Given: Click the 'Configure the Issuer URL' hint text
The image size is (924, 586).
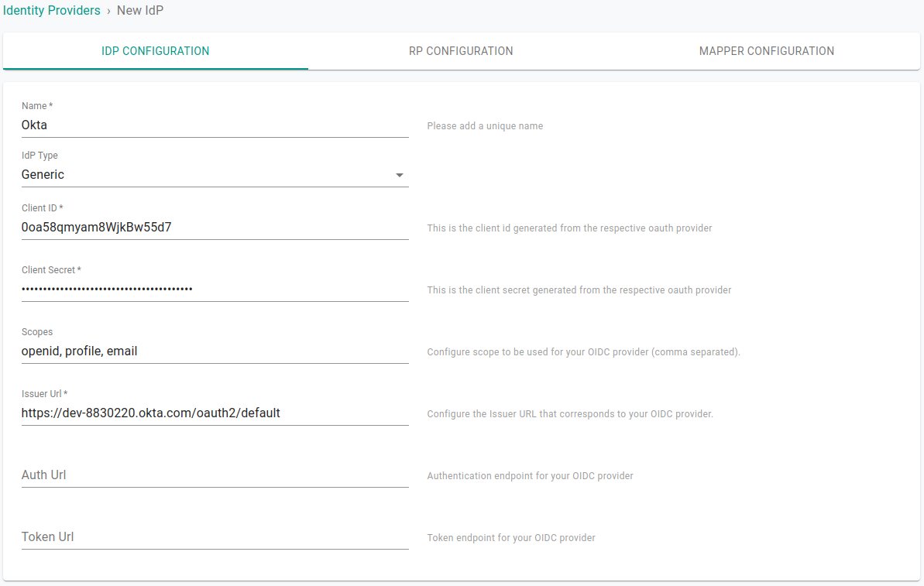Looking at the screenshot, I should tap(570, 414).
